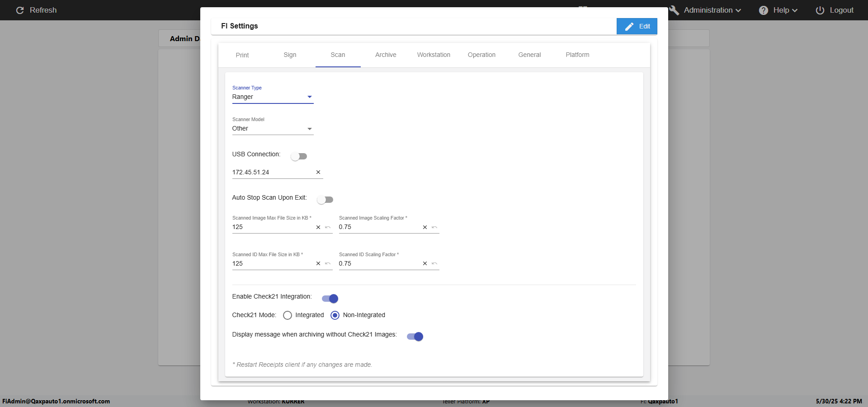This screenshot has width=868, height=407.
Task: Open the Administration menu
Action: click(708, 10)
